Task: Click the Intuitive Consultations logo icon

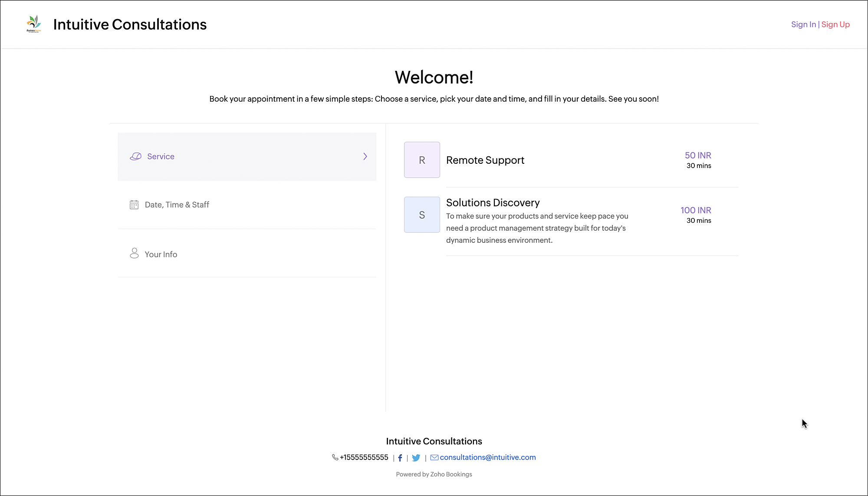Action: click(x=34, y=24)
